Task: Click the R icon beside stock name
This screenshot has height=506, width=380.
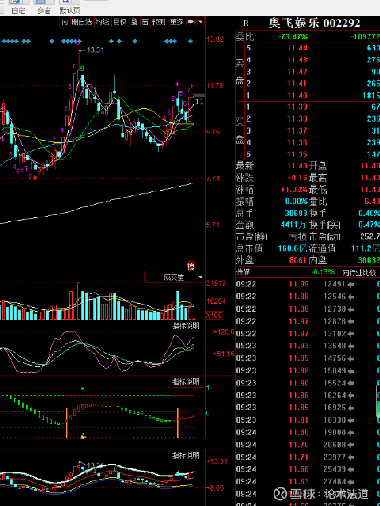Action: tap(246, 23)
